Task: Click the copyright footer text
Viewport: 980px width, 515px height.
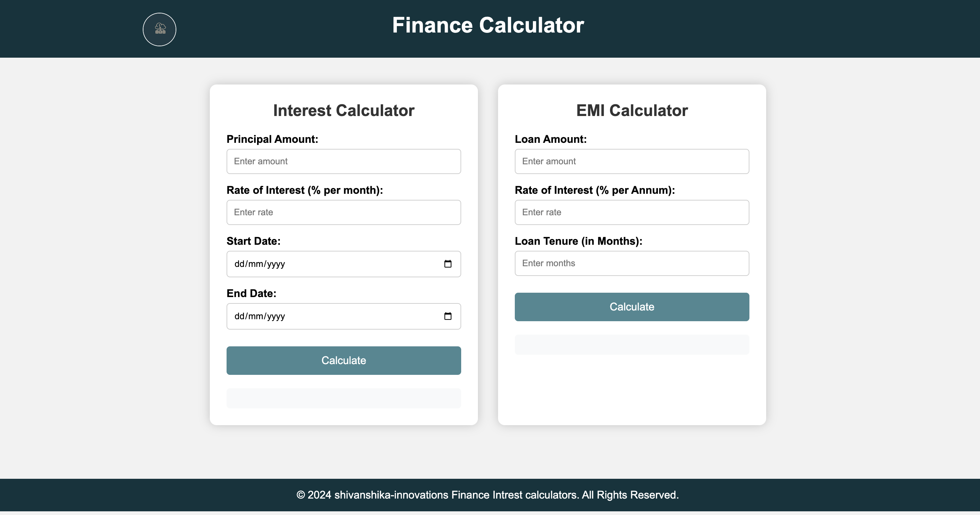Action: [x=488, y=495]
